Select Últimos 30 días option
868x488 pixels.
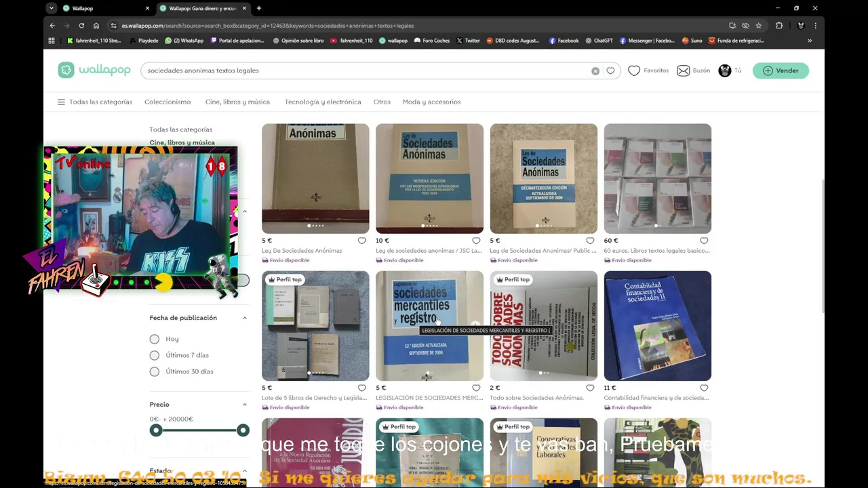pos(155,371)
